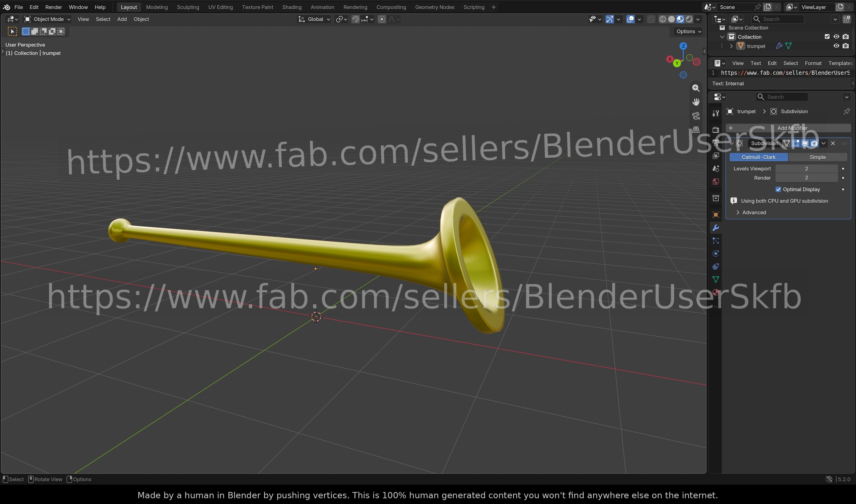Toggle Subdivision on-cage editing
The height and width of the screenshot is (504, 856).
[x=786, y=143]
